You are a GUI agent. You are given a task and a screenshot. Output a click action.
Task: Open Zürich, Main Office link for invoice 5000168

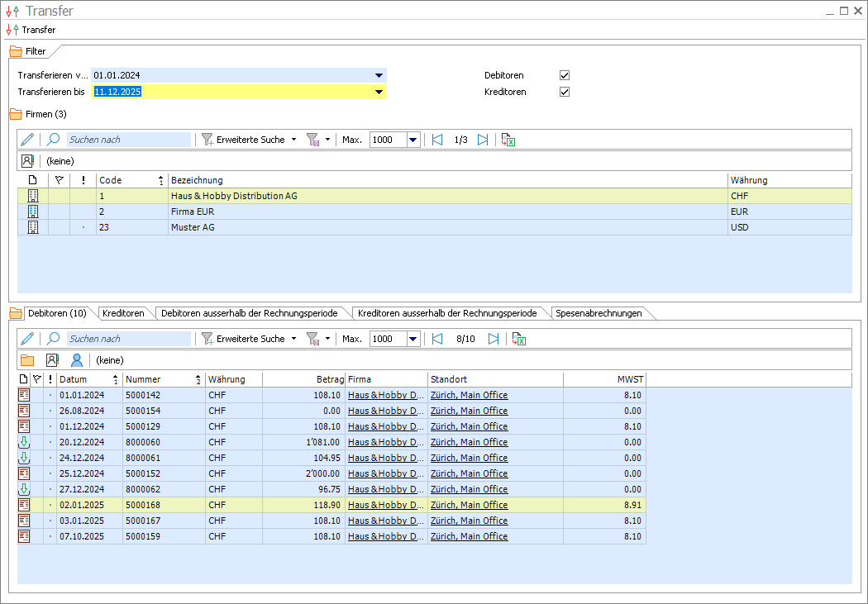tap(469, 505)
